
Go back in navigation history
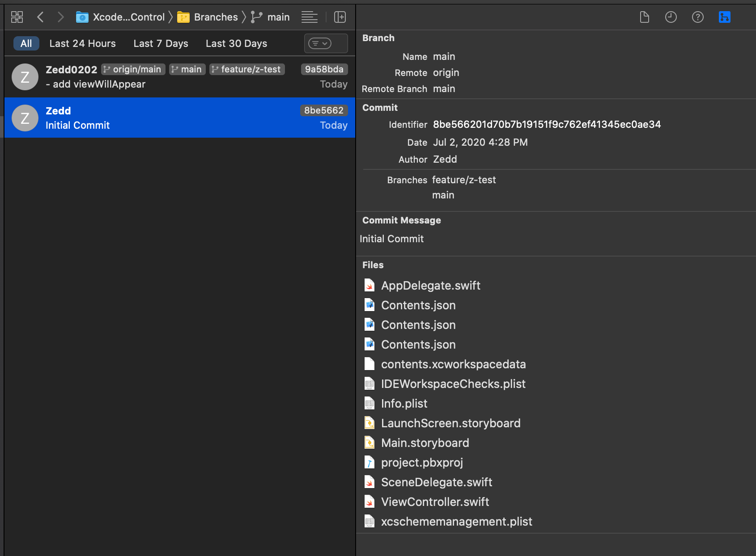coord(40,17)
